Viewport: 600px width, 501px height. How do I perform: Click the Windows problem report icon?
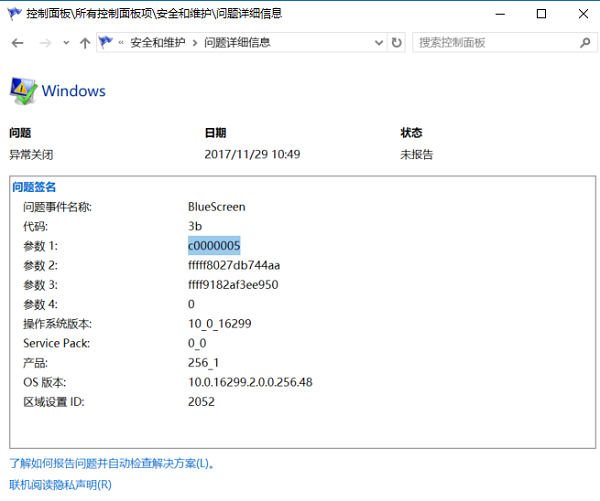coord(23,91)
